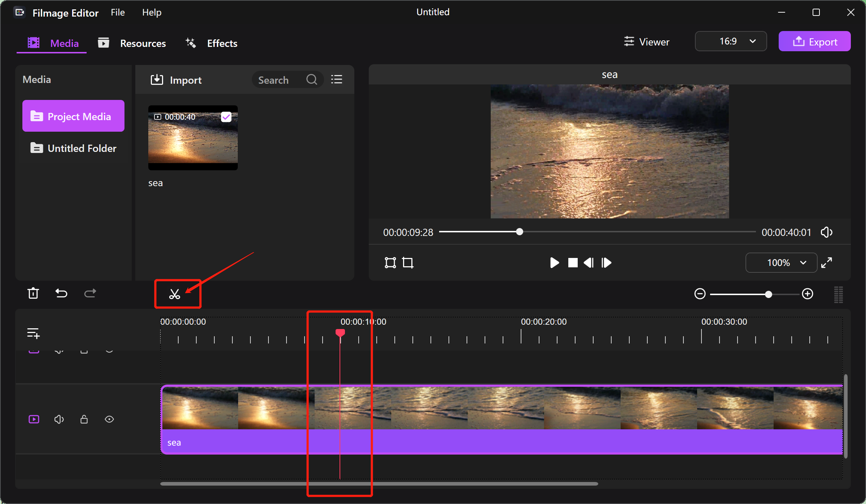Click the sea video track type icon

(x=34, y=419)
